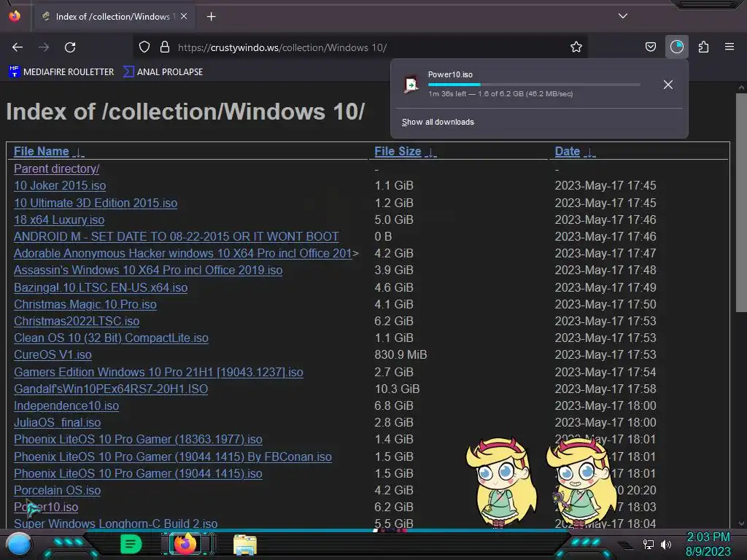This screenshot has width=747, height=560.
Task: Click Firefox icon on taskbar
Action: 185,543
